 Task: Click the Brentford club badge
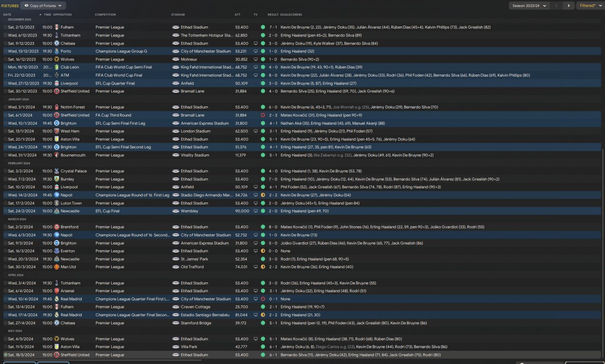click(57, 227)
